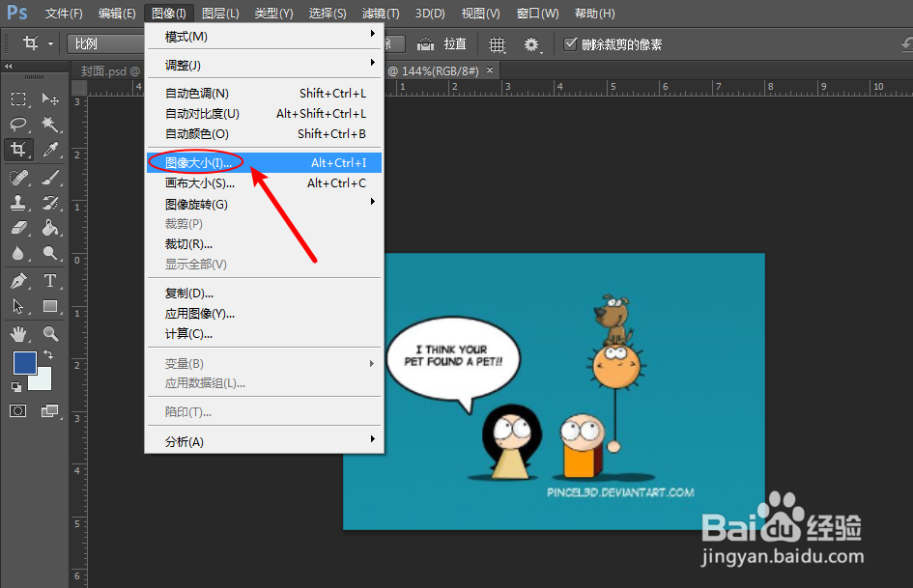This screenshot has height=588, width=913.
Task: Select the Hand tool
Action: pyautogui.click(x=18, y=334)
